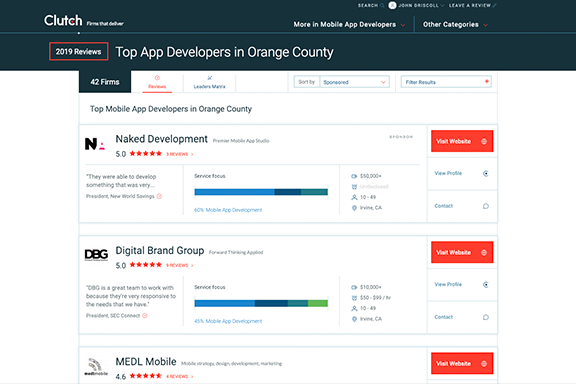
Task: Click MEDL Mobile's 4.6 rating score
Action: 120,377
